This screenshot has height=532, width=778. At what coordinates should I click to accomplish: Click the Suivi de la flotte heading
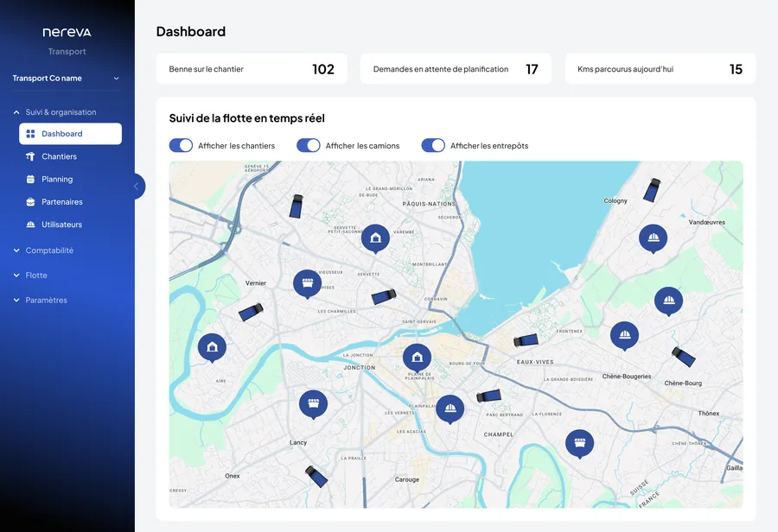[x=247, y=118]
